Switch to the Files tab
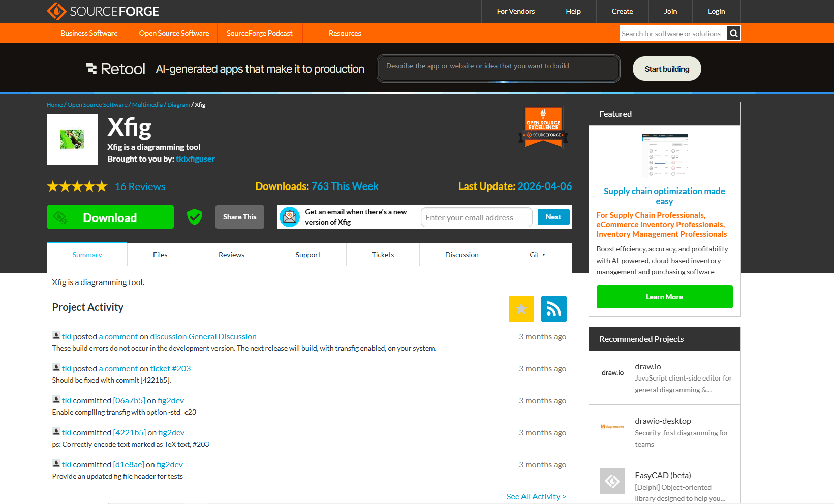834x504 pixels. (160, 255)
